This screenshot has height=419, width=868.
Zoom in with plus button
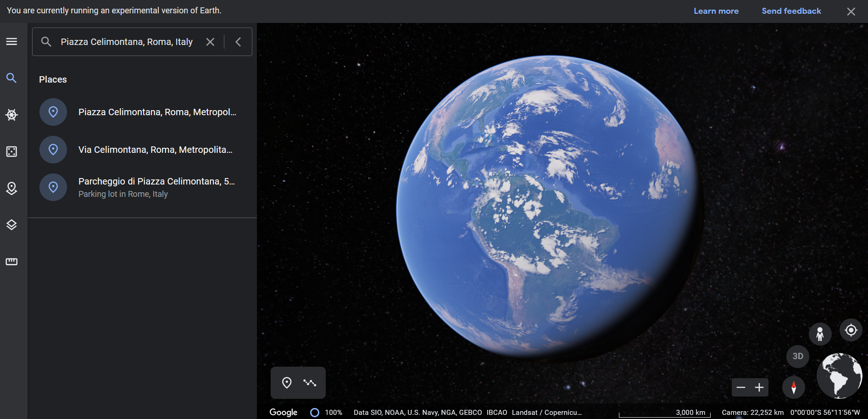point(759,388)
